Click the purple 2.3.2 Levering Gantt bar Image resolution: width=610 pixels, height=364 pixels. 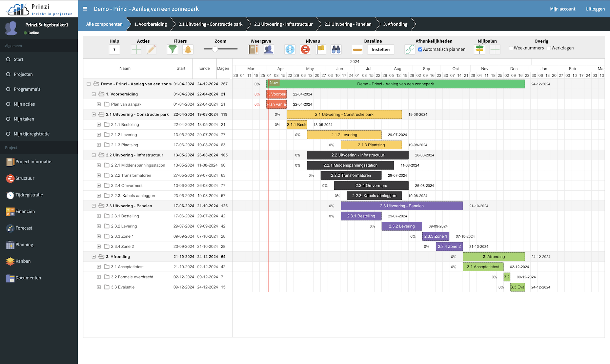click(x=402, y=226)
